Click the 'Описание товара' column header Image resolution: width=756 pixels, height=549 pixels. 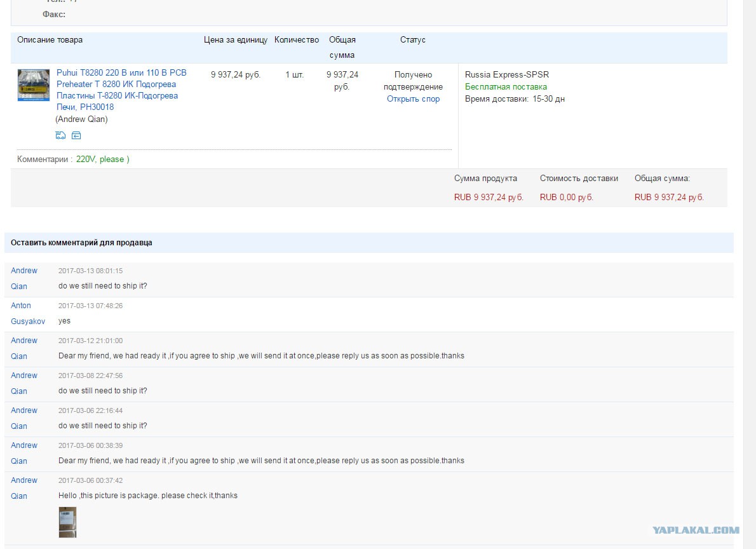(50, 40)
